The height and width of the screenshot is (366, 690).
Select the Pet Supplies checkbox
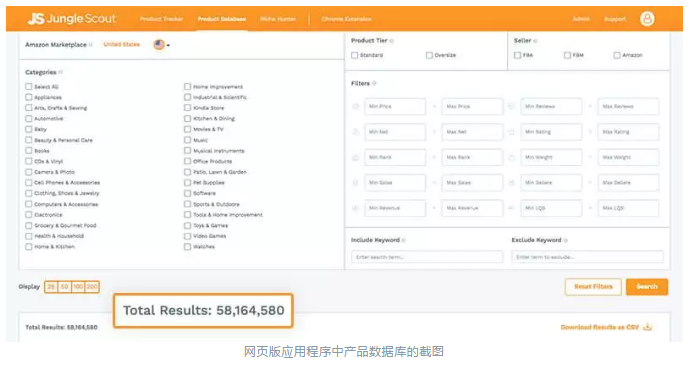187,183
